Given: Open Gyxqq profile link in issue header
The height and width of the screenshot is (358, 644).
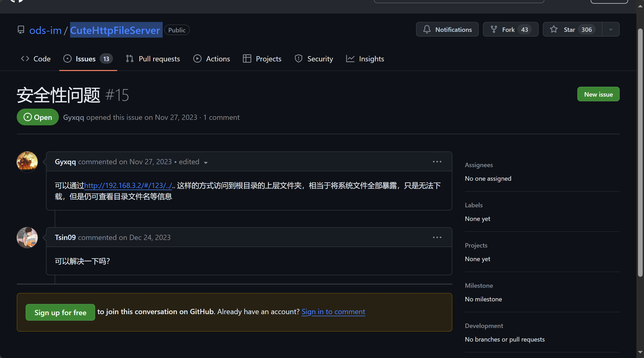Looking at the screenshot, I should [73, 117].
